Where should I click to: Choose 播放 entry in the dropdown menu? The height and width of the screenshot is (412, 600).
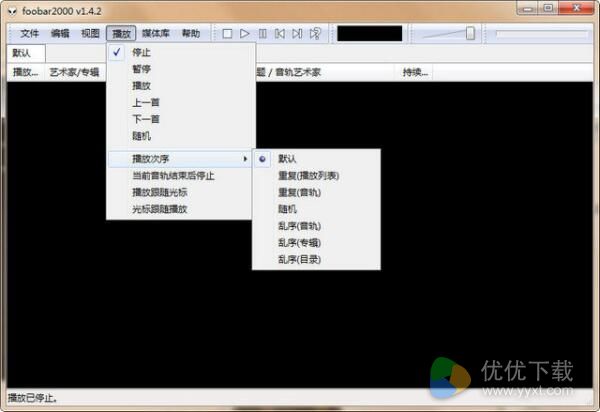coord(181,86)
